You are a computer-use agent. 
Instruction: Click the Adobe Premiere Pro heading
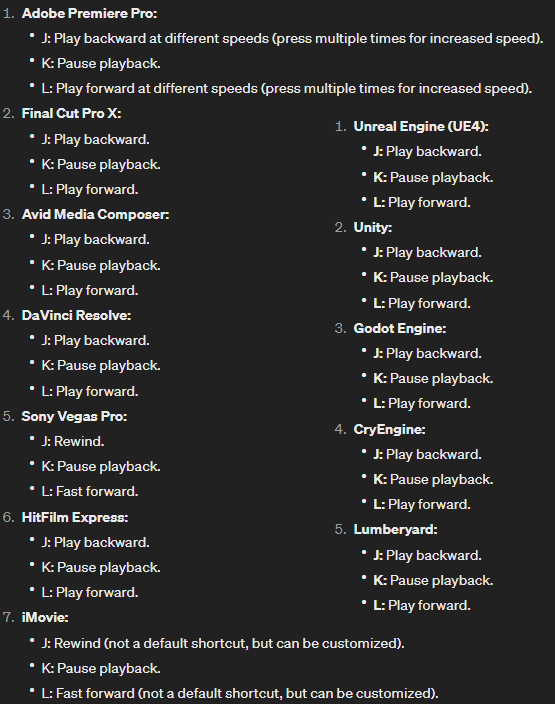(89, 13)
